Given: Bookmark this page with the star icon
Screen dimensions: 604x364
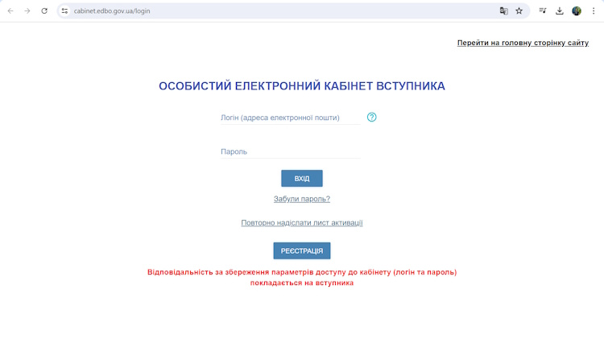Looking at the screenshot, I should [x=519, y=10].
